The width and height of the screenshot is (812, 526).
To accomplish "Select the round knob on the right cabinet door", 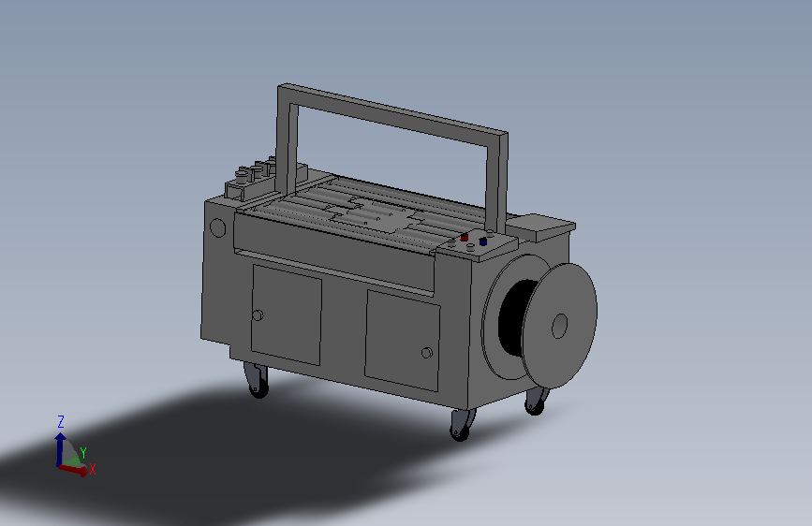I will pyautogui.click(x=427, y=353).
